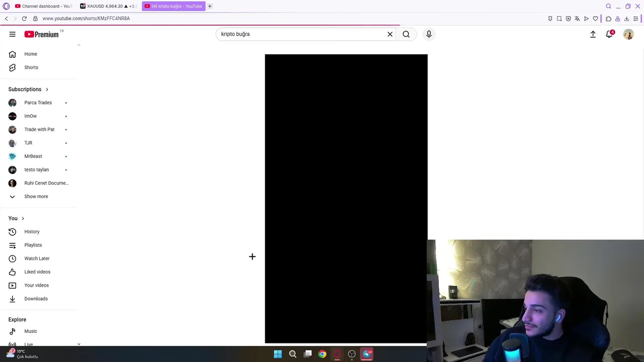Show browser downloads panel
The height and width of the screenshot is (362, 644).
point(626,19)
